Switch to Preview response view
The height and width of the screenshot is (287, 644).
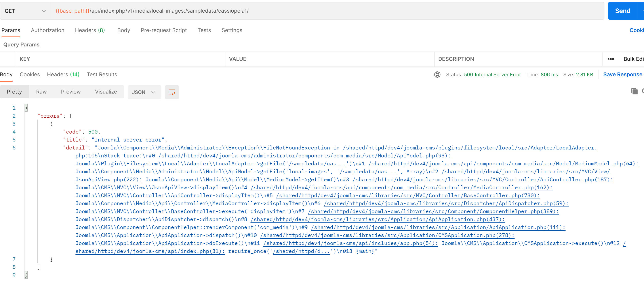(71, 92)
